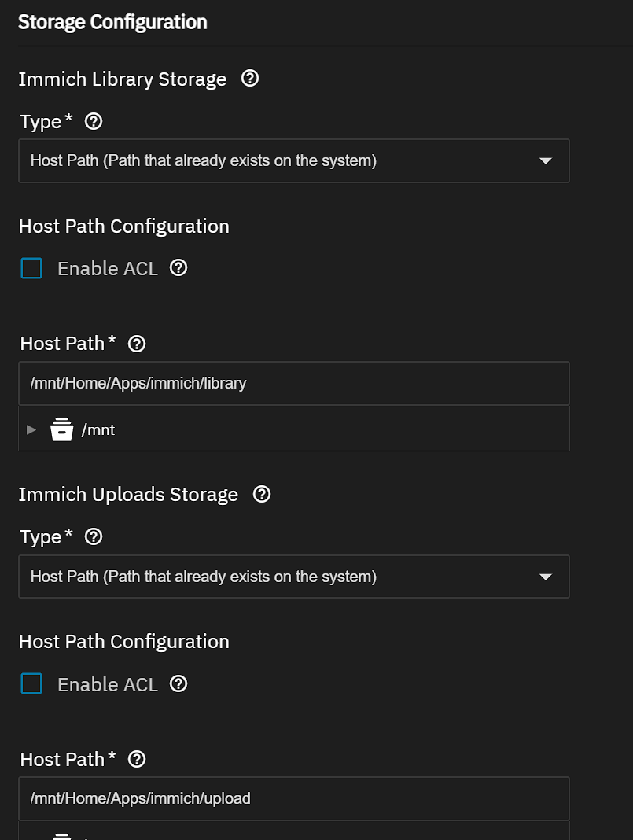Edit the /mnt/Home/Apps/immich/library path field
633x840 pixels.
(x=294, y=384)
